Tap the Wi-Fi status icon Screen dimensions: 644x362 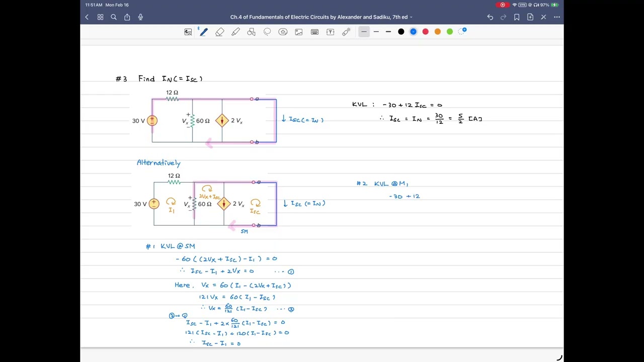point(514,5)
